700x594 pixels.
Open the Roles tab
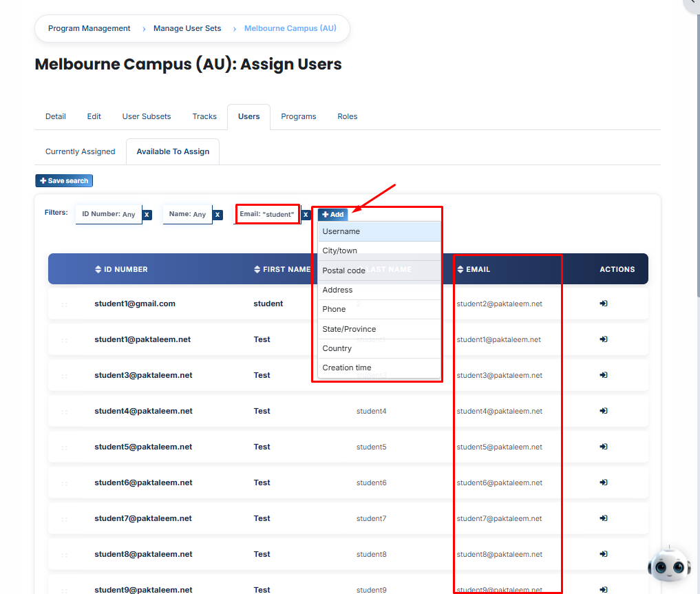348,116
